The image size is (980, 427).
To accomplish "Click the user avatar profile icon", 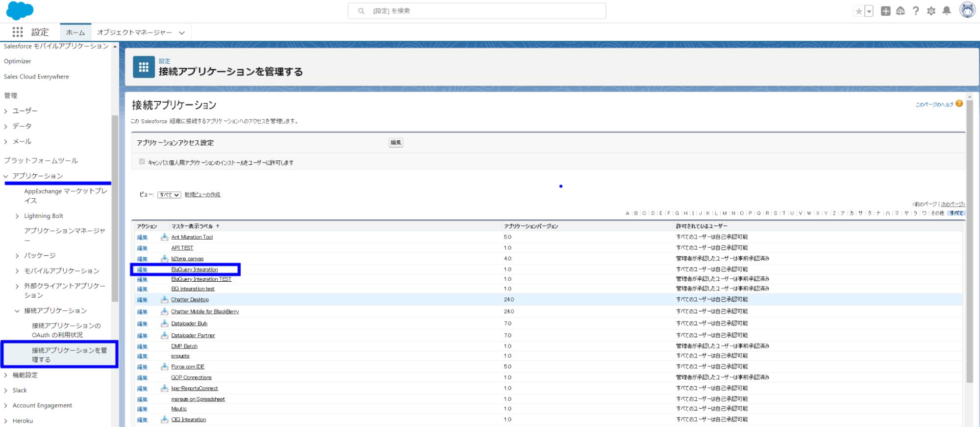I will [967, 10].
